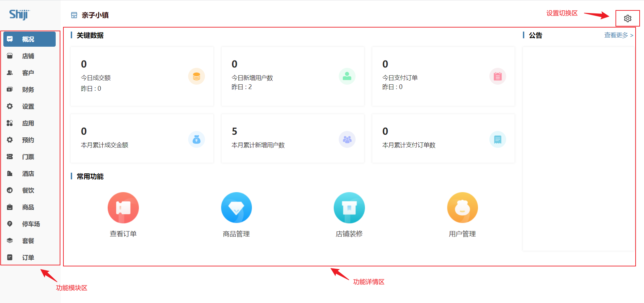The image size is (644, 303).
Task: Open the settings gear icon at top right
Action: coord(628,18)
